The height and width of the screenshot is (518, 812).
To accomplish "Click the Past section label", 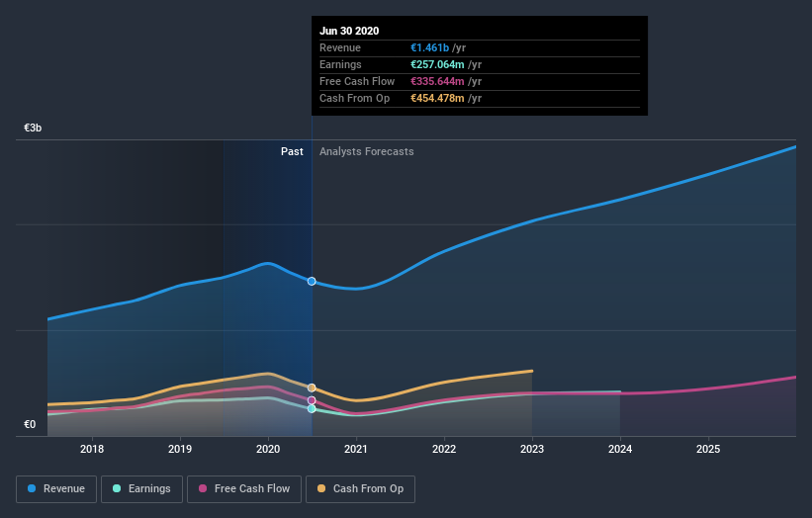I will click(292, 151).
